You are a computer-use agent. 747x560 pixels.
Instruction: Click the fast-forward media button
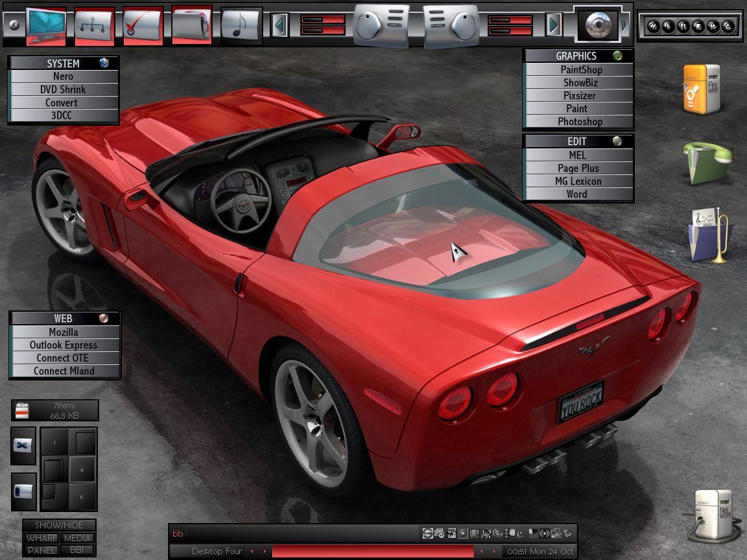(713, 26)
